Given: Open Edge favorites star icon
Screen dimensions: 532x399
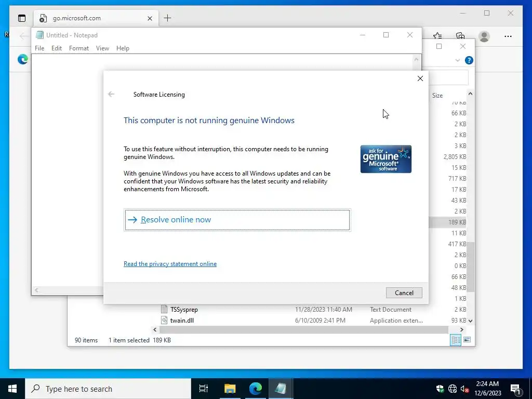Looking at the screenshot, I should (437, 36).
